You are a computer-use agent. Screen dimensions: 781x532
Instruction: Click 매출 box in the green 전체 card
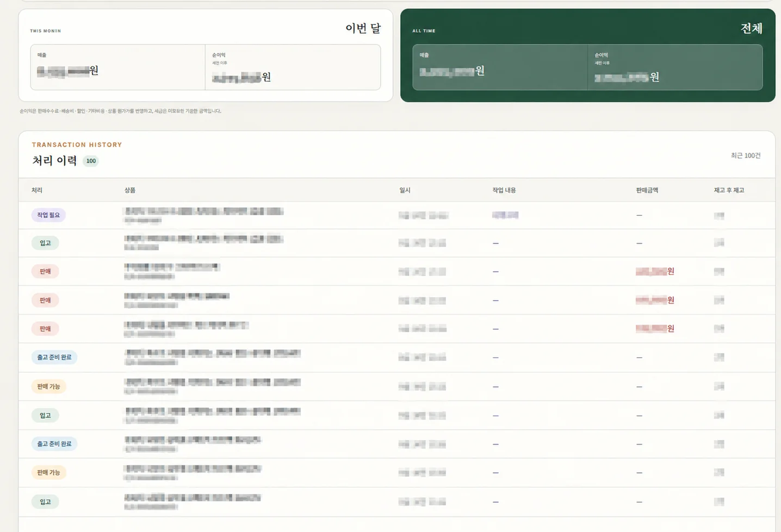(500, 67)
